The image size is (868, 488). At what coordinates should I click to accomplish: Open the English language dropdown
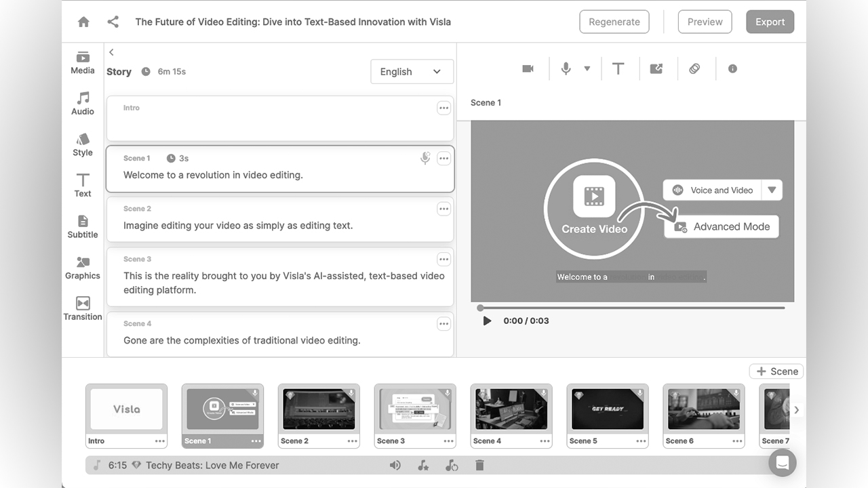click(x=412, y=71)
